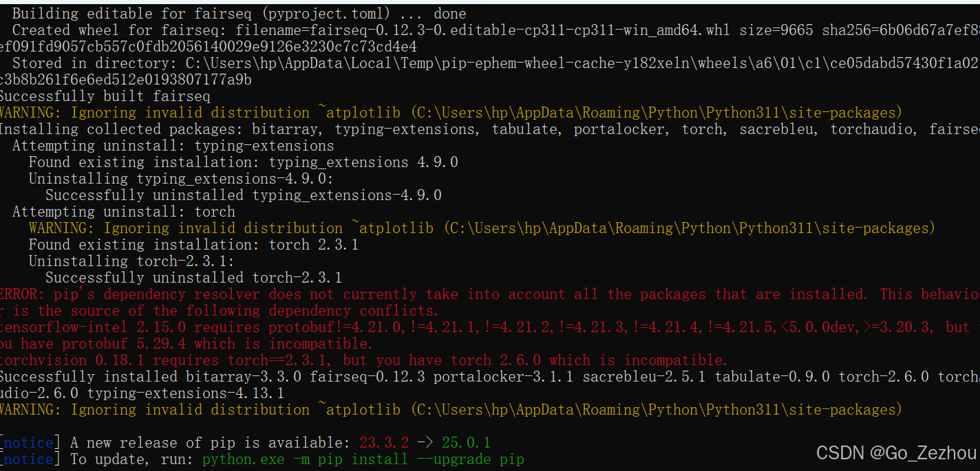Click "Successfully uninstalled torch-2.3.1"
Screen dimensions: 980x471
point(193,278)
